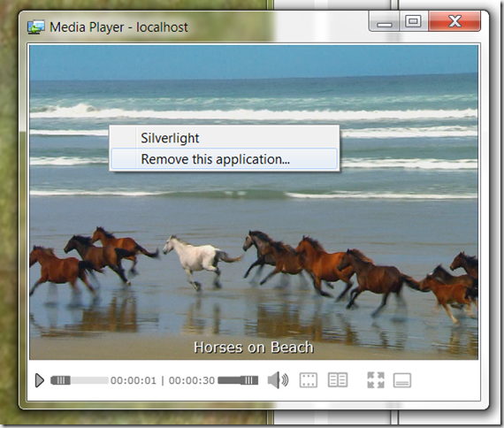Maximize the Media Player window
This screenshot has width=504, height=428.
point(413,21)
